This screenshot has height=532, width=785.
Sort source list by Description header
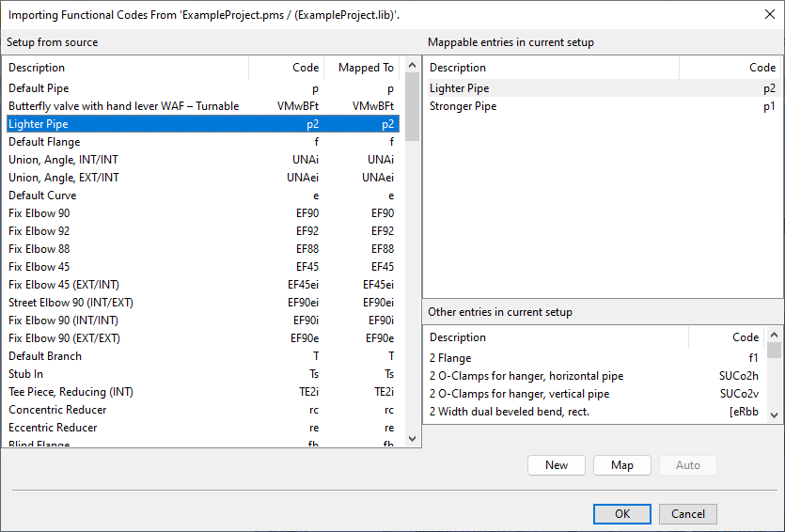pyautogui.click(x=127, y=68)
